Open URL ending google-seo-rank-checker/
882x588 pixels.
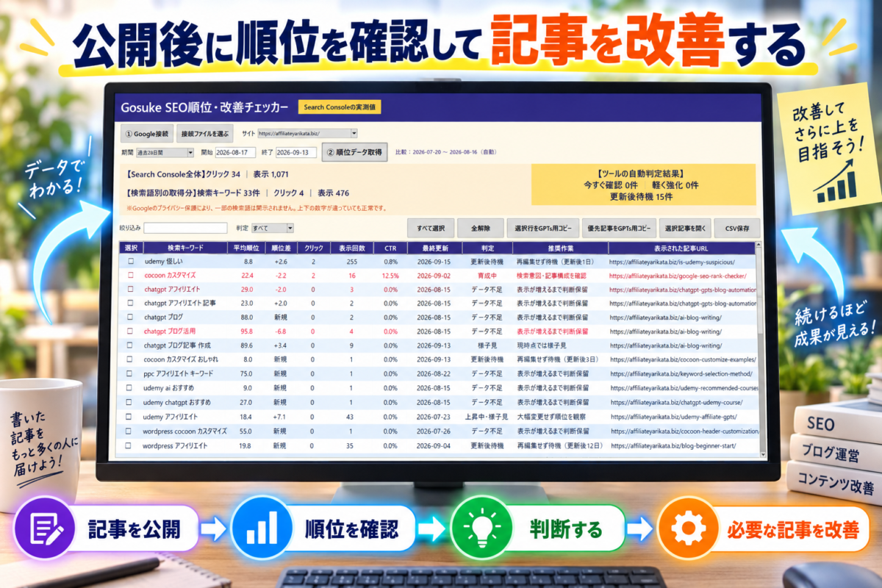tap(678, 276)
